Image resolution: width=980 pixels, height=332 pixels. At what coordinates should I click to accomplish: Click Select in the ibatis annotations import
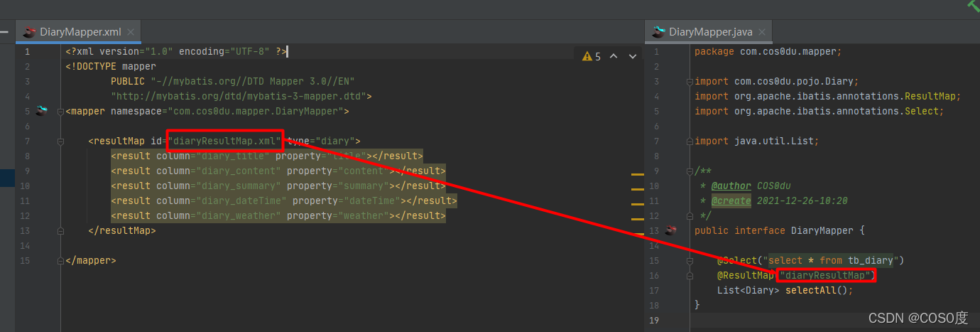922,112
